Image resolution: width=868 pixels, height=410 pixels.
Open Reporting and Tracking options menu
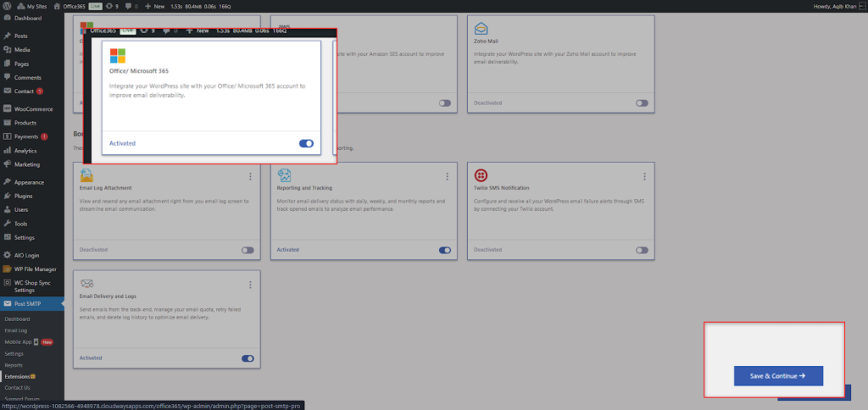[x=447, y=176]
